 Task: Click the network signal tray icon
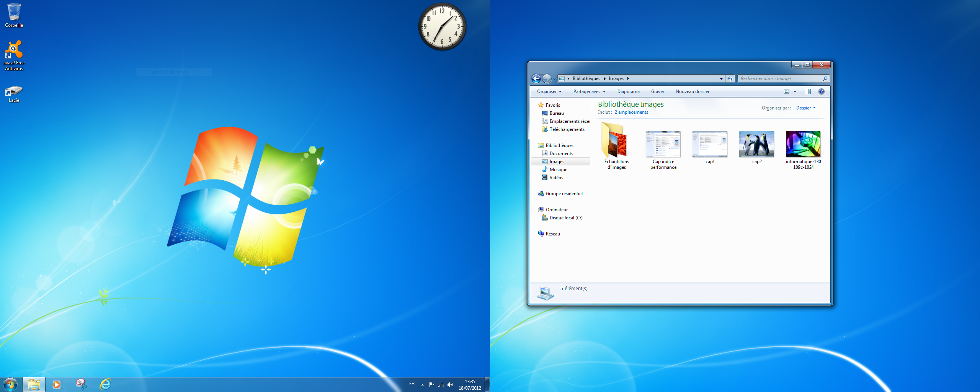click(441, 385)
